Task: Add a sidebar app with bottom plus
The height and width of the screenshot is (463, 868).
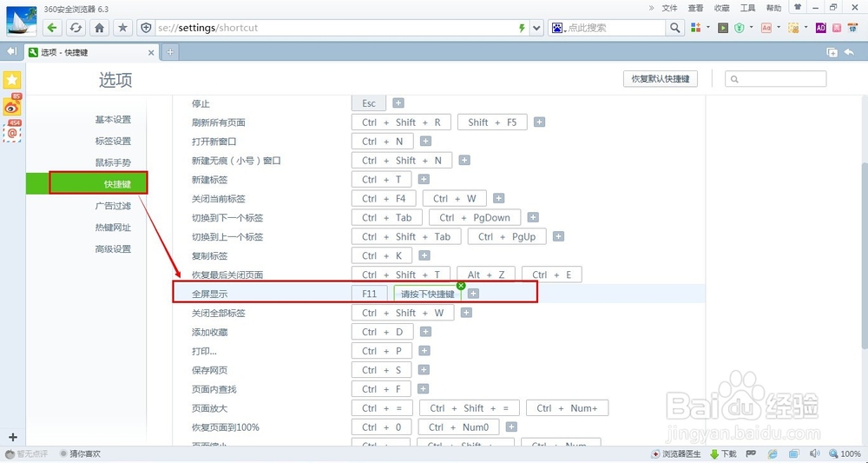Action: 13,438
